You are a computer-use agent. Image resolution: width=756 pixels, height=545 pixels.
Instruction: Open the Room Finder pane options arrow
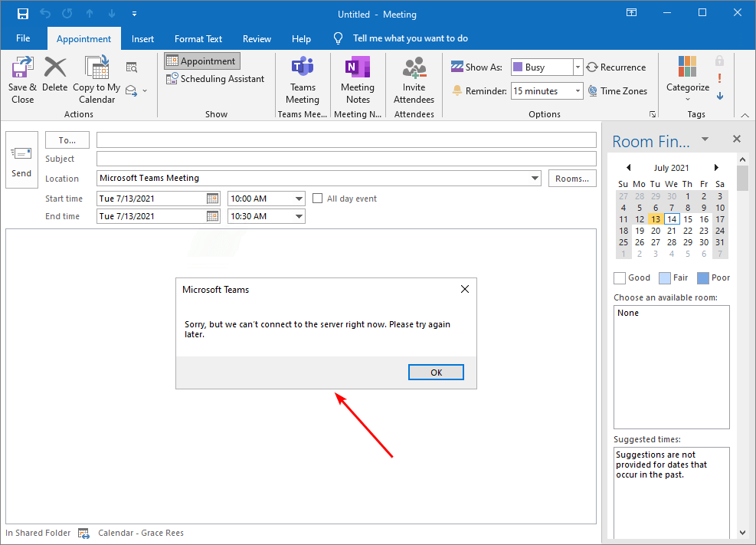(705, 139)
